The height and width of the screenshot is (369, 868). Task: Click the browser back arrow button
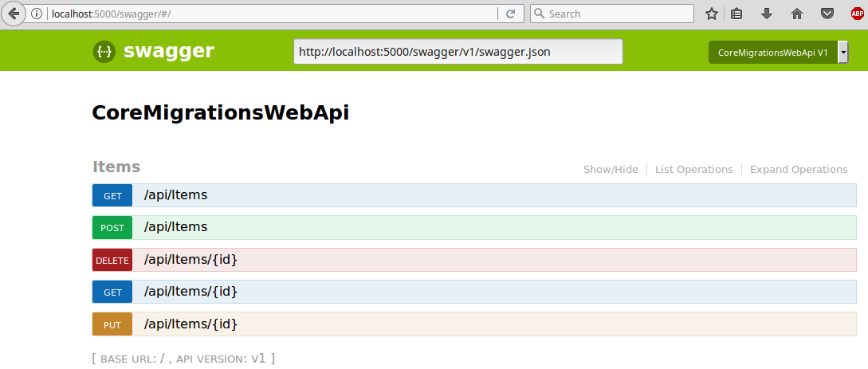tap(14, 14)
